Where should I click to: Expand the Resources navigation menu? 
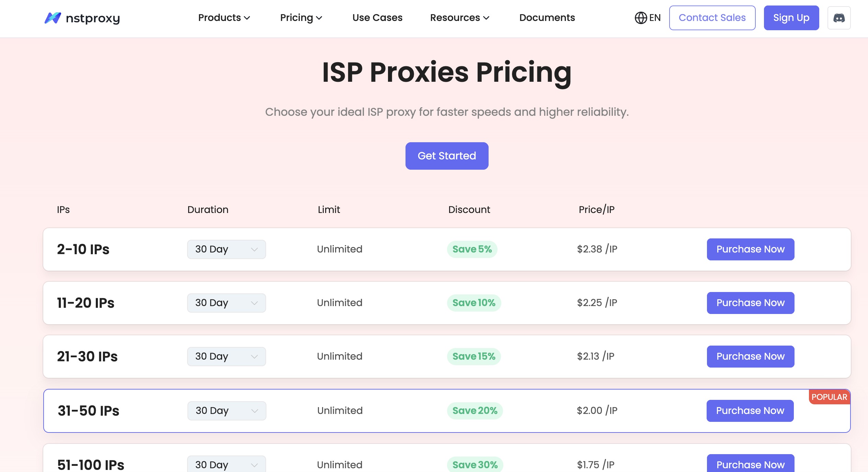point(459,18)
